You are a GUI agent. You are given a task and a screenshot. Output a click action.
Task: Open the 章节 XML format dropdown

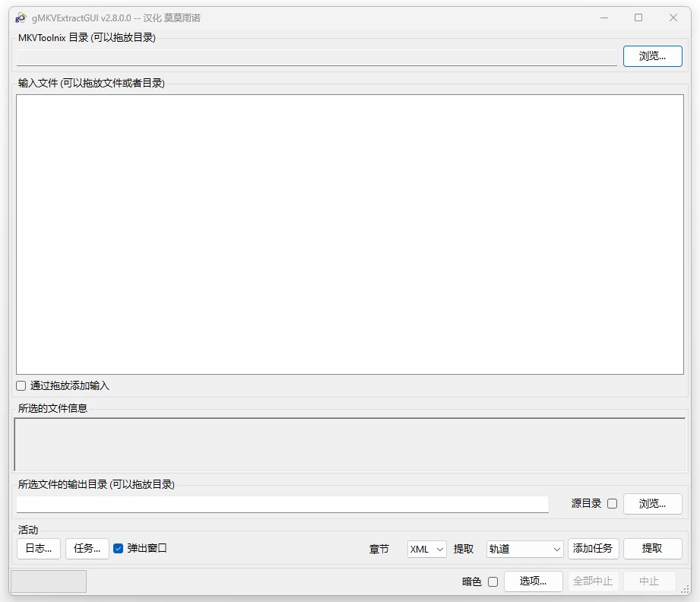tap(426, 549)
